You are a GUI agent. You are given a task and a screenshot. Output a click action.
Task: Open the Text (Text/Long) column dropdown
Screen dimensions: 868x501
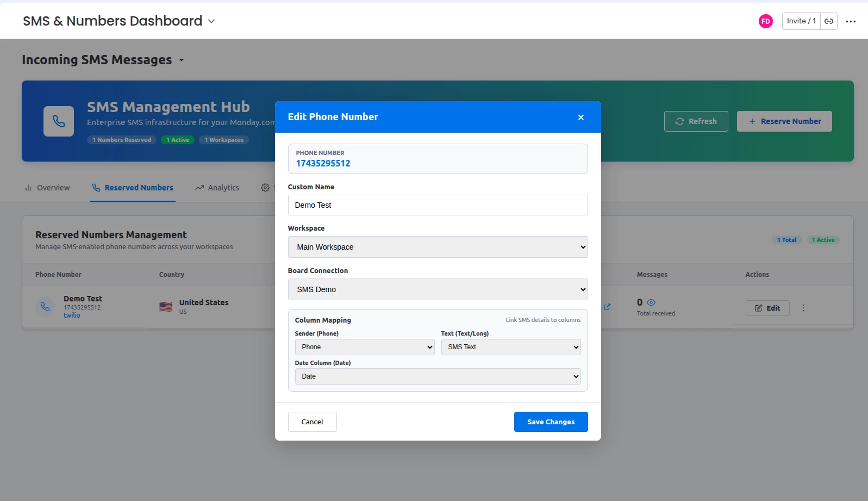point(511,347)
